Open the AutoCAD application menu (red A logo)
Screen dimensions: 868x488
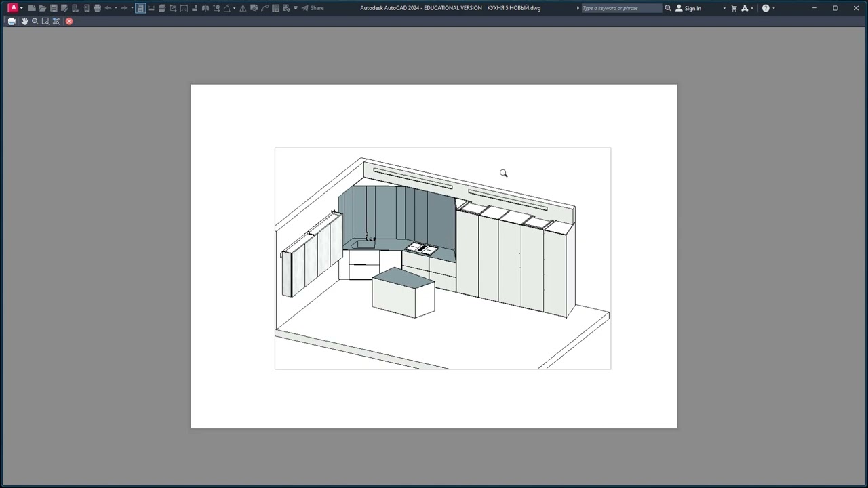(x=12, y=8)
